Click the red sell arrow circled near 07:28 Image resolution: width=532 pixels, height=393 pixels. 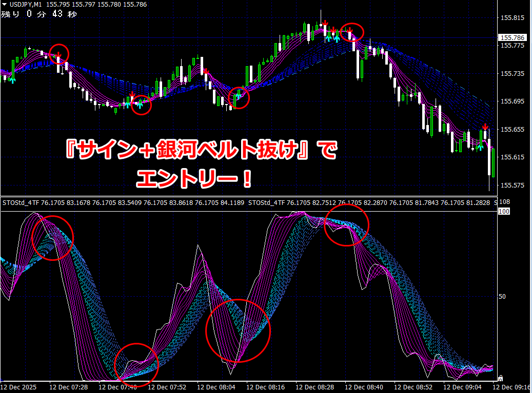[58, 54]
